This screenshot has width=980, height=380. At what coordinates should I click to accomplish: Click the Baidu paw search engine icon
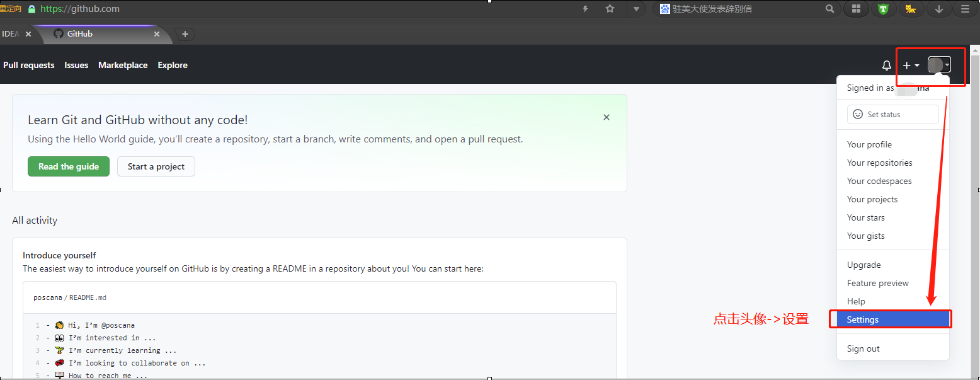click(664, 9)
